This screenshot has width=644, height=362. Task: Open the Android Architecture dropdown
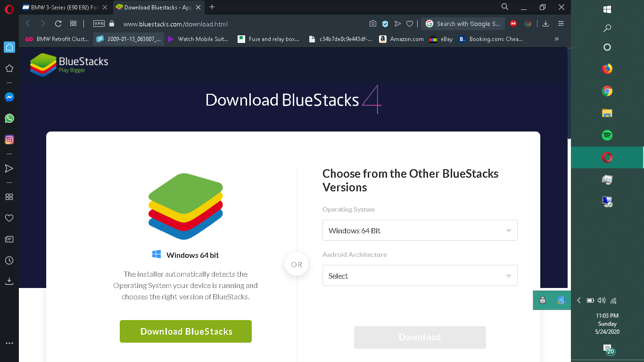coord(420,276)
